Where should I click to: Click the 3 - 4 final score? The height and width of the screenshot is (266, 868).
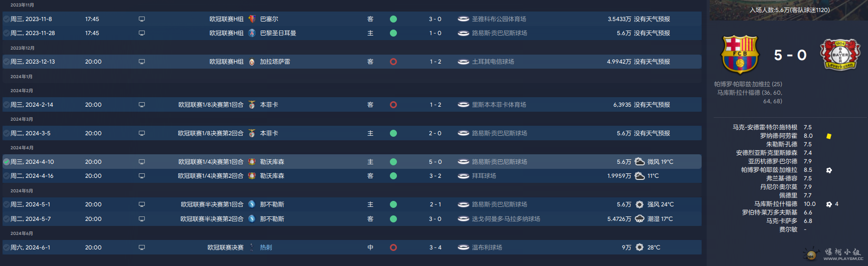(x=435, y=247)
